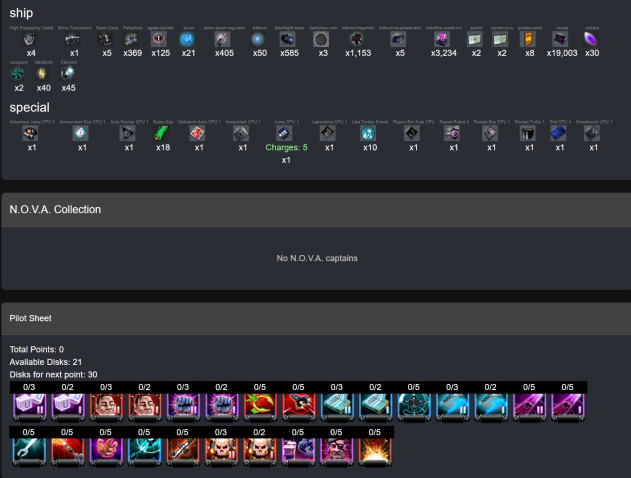Click the eyepatch soldier pilot skill icon

[336, 452]
